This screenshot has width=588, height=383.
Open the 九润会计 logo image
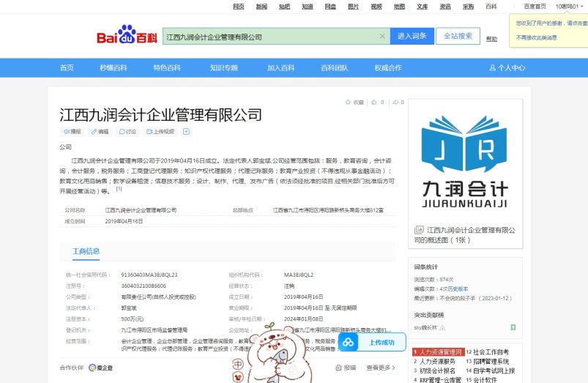coord(465,161)
